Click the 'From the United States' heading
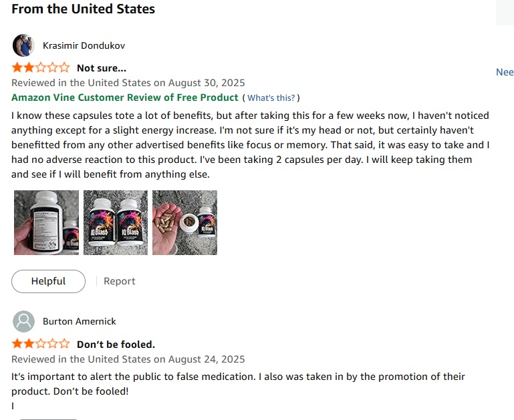The width and height of the screenshot is (514, 420). click(83, 9)
